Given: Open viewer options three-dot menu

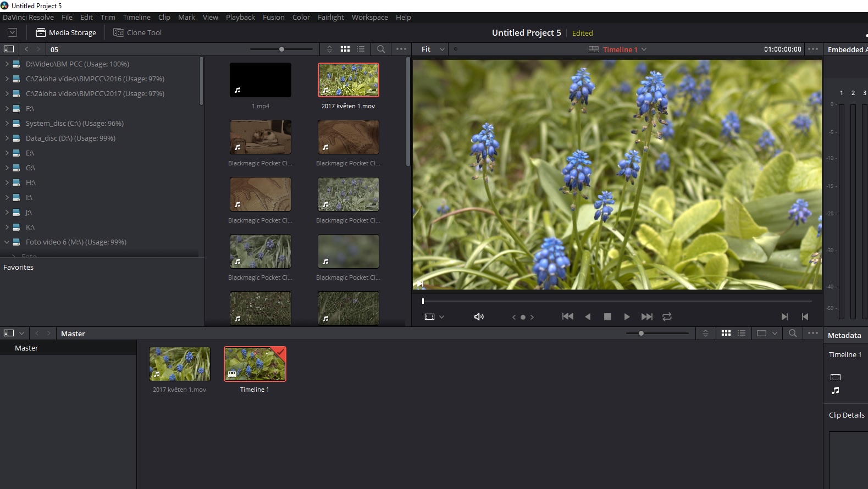Looking at the screenshot, I should (813, 49).
